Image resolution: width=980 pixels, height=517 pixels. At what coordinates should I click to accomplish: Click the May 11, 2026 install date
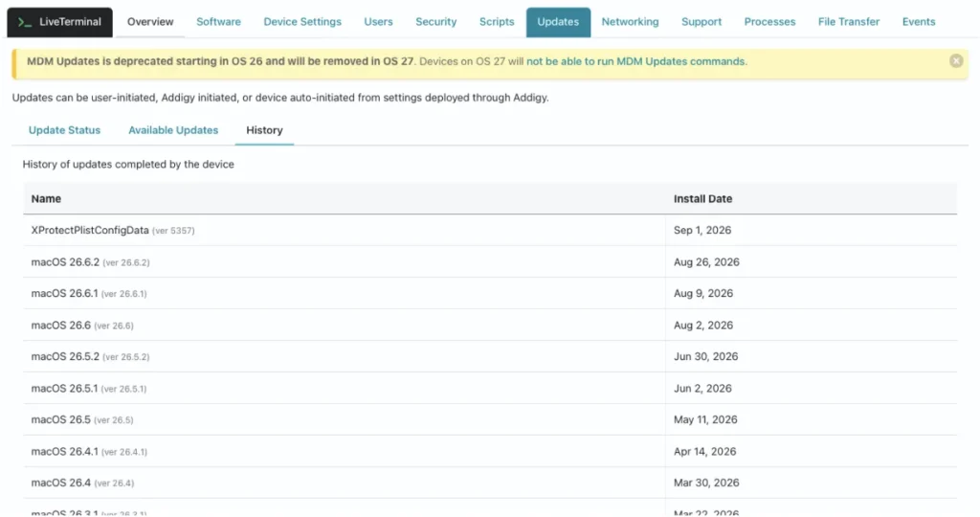coord(705,419)
